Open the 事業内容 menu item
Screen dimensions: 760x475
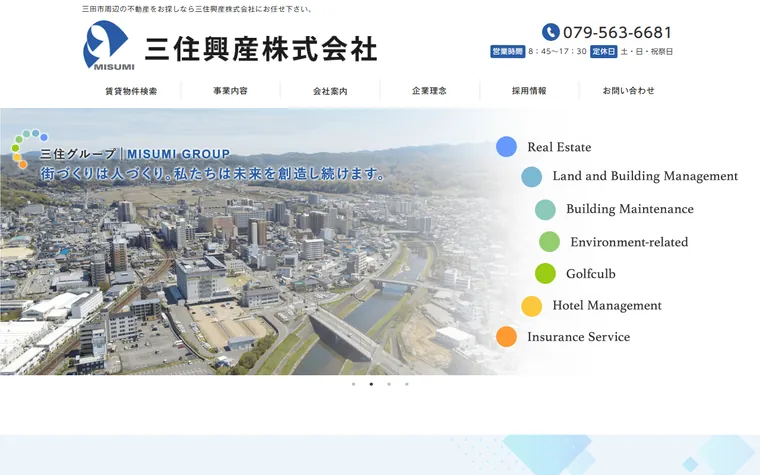(231, 91)
